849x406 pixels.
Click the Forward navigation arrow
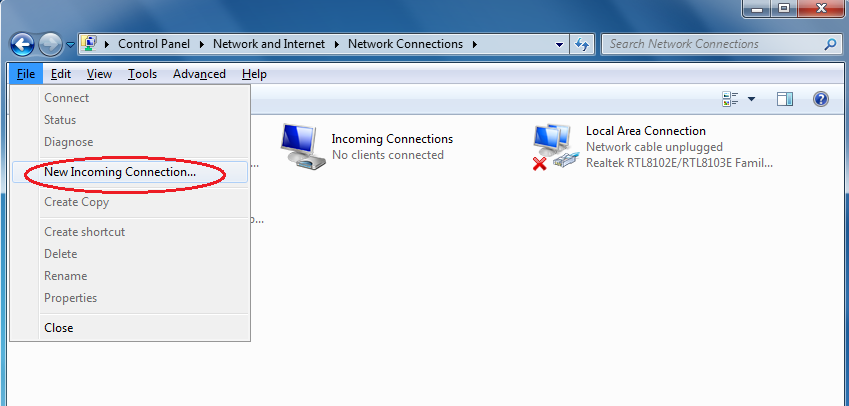[50, 45]
